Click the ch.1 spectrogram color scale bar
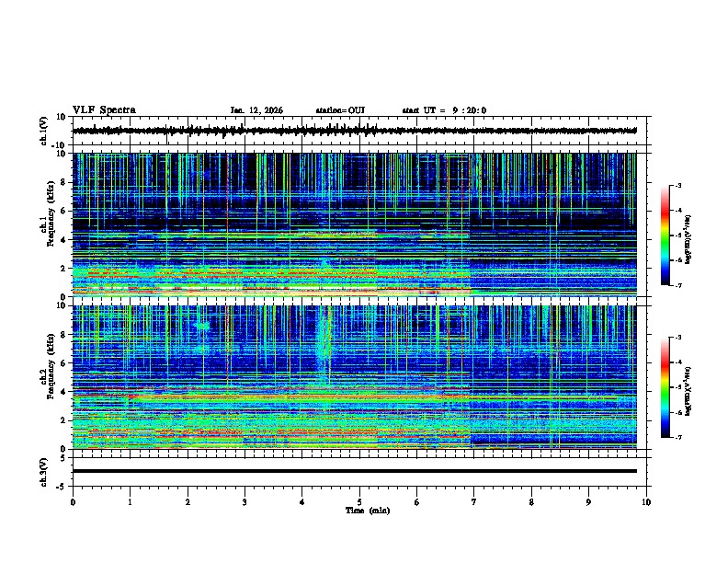The height and width of the screenshot is (563, 728). [x=665, y=236]
